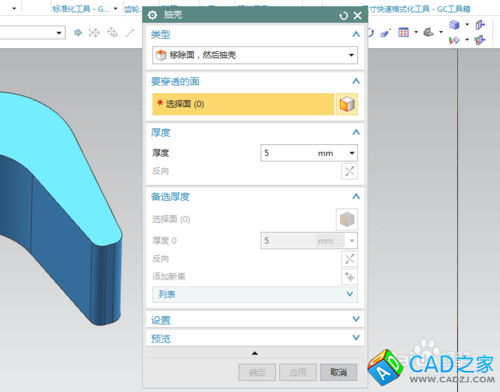
Task: Click the 3D cube view icon in top toolbar
Action: (454, 25)
